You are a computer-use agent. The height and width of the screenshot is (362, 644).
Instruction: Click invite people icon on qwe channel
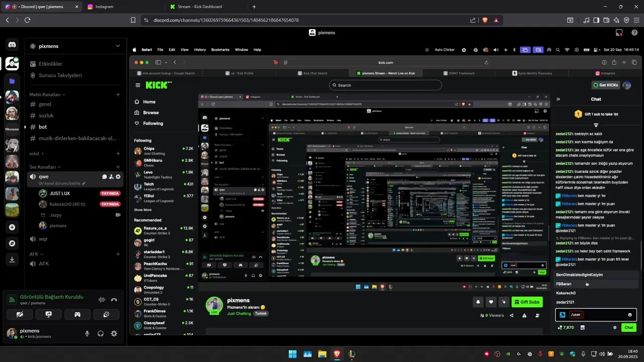point(111,177)
